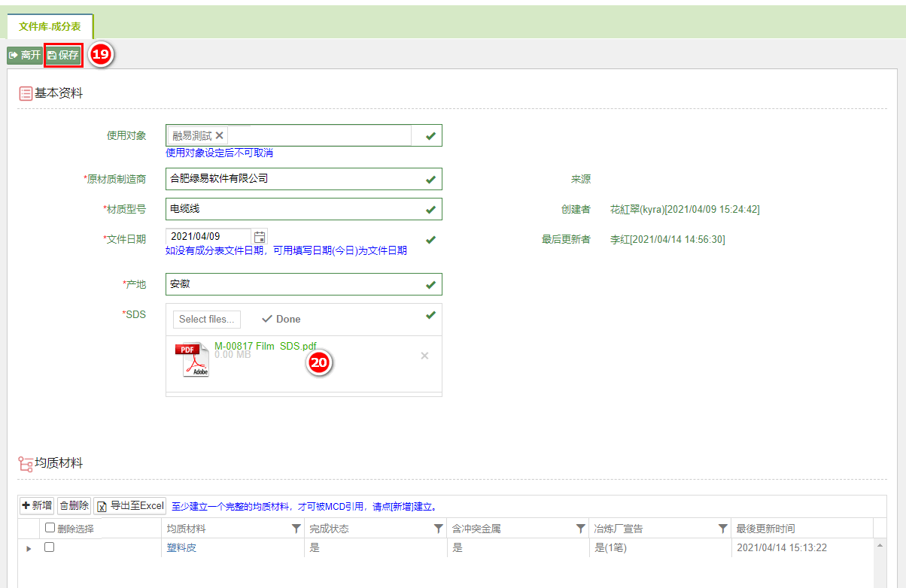Click the 新增 button in 均质材料
Screen dimensions: 906x588
37,505
